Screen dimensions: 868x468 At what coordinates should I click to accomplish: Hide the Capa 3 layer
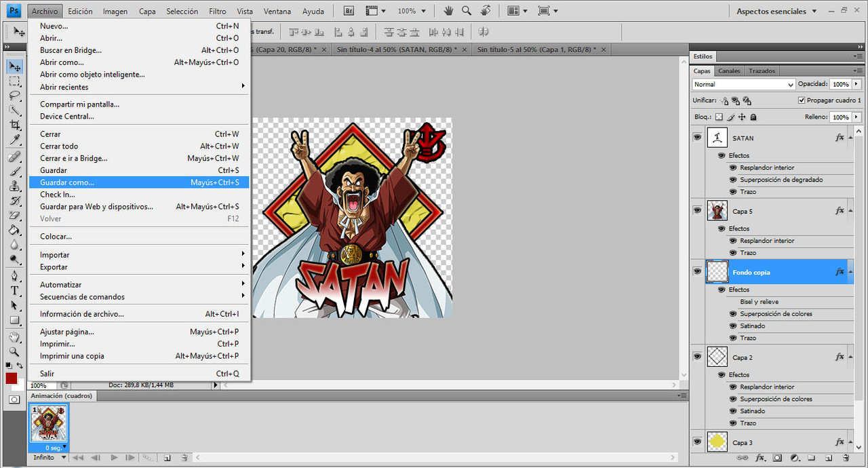pos(697,442)
